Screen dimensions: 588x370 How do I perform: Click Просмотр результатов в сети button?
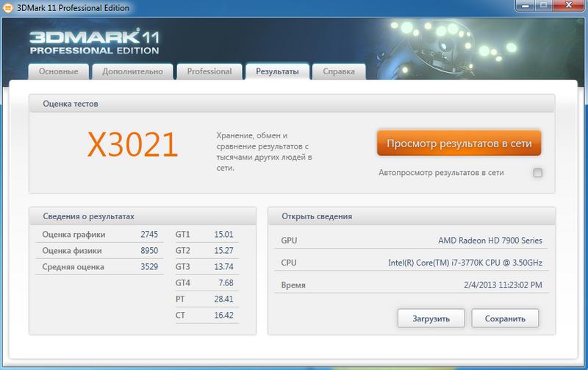(x=459, y=143)
